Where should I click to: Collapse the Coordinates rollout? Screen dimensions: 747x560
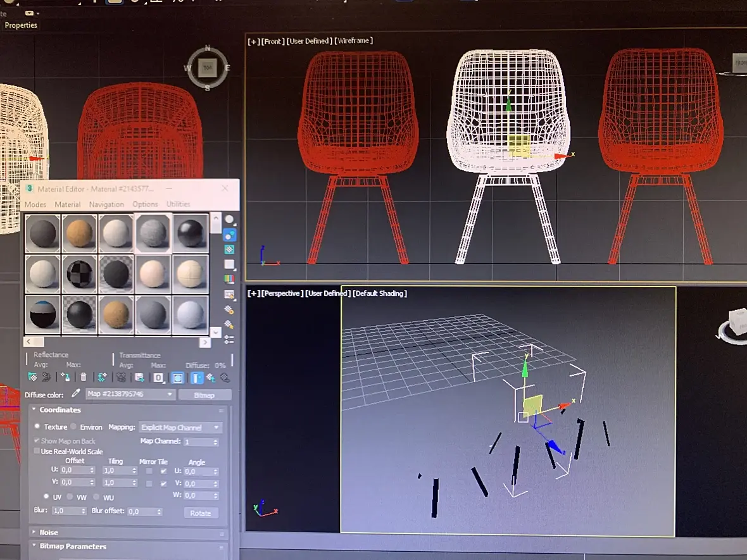point(34,409)
